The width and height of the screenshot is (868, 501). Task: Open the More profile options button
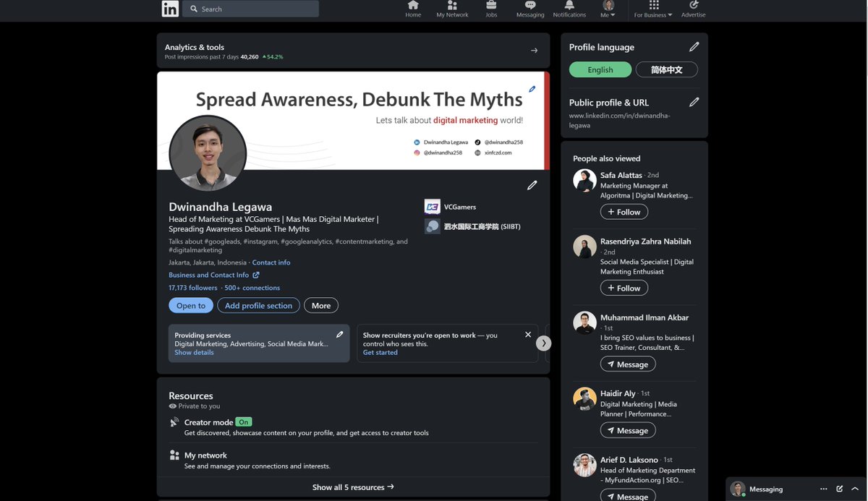coord(321,305)
